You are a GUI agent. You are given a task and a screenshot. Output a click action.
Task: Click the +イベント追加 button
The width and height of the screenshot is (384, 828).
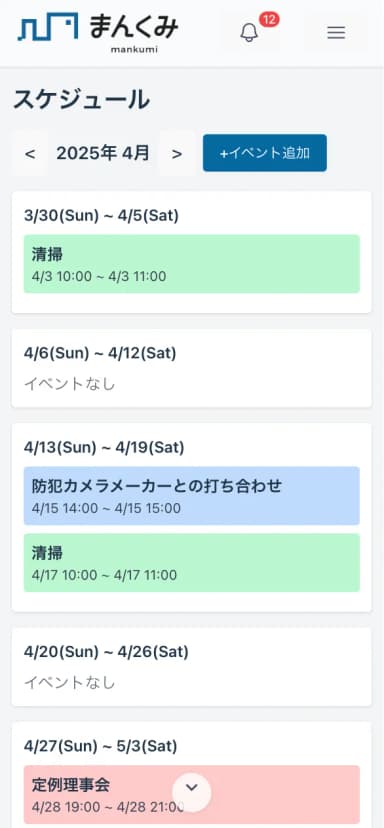[x=265, y=153]
